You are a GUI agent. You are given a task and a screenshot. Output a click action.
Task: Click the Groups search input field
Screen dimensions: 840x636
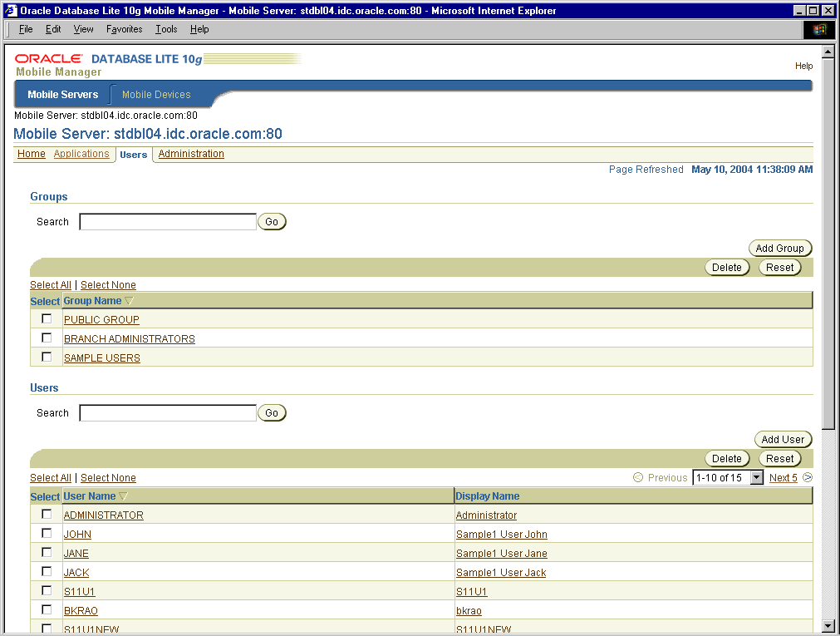pos(168,221)
